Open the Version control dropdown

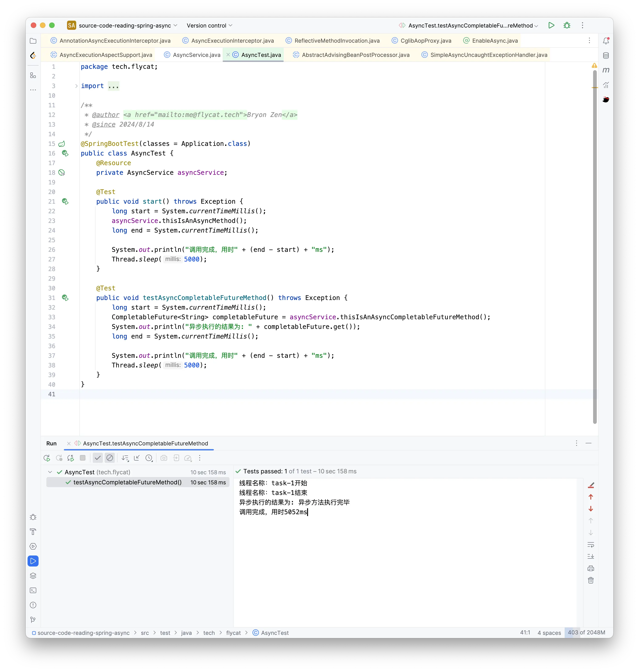(x=209, y=25)
